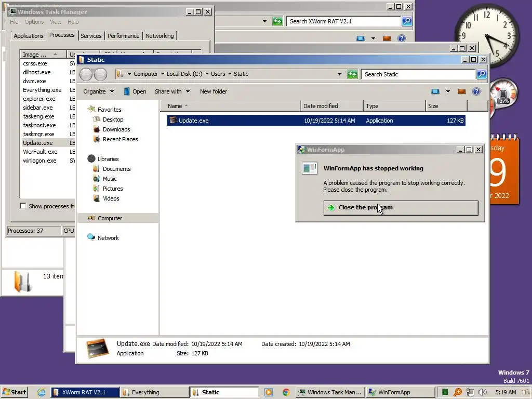The image size is (532, 399).
Task: Click refresh icon in XWorm RAT window
Action: 277,21
